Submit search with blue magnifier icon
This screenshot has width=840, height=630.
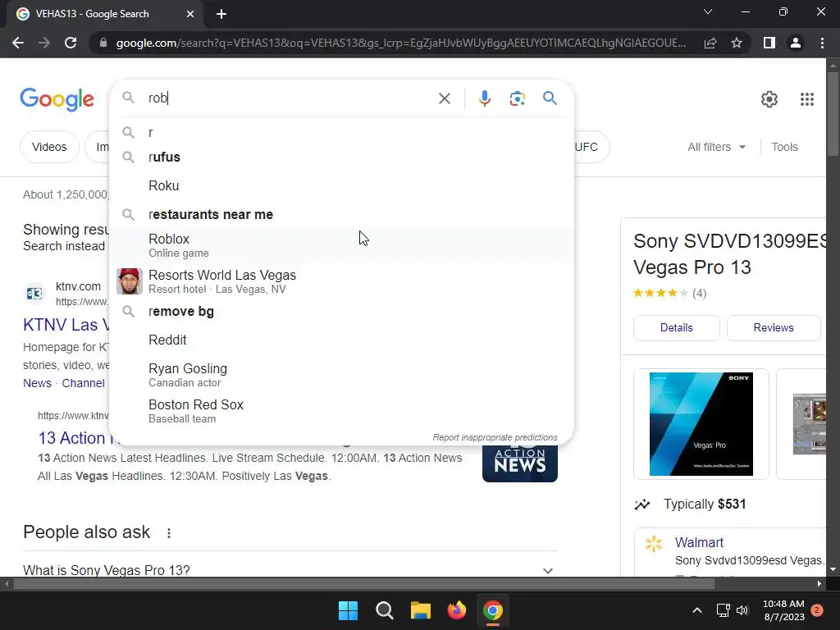pos(550,98)
